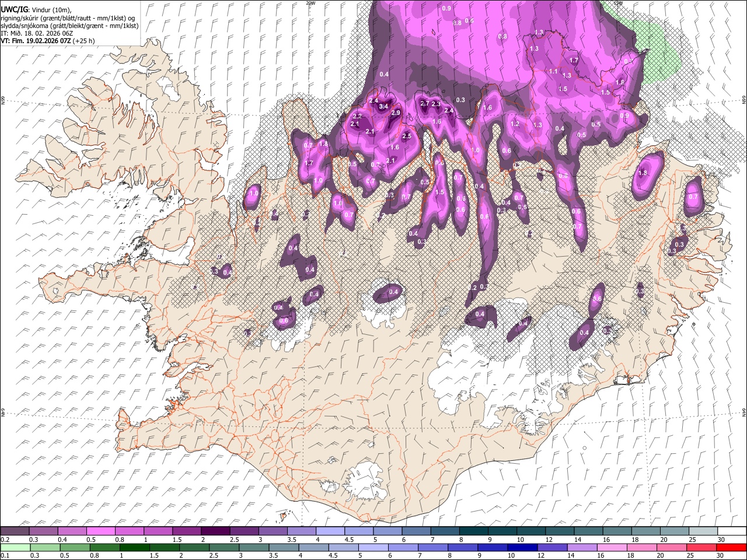Viewport: 747px width, 560px height.
Task: Click the '64N' latitude label on the right edge
Action: (x=744, y=412)
